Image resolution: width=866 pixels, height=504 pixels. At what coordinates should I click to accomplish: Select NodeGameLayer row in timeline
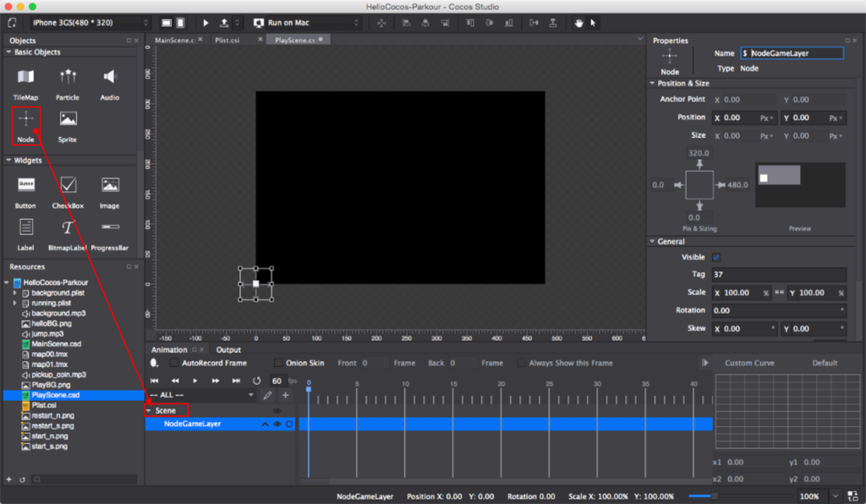click(221, 424)
